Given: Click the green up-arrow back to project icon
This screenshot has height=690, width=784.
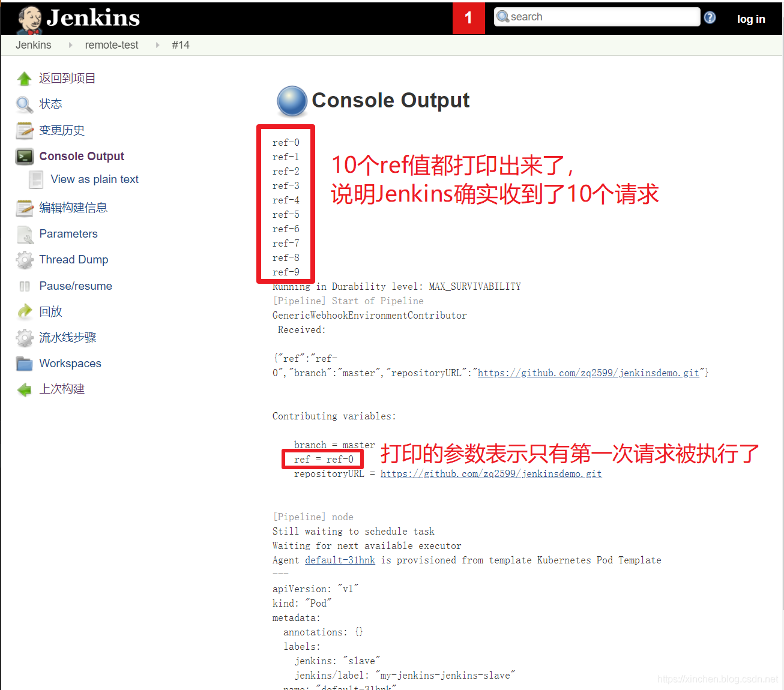Looking at the screenshot, I should [x=25, y=79].
